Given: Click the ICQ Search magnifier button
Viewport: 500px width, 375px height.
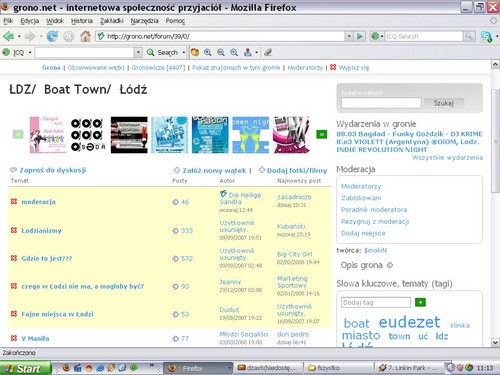Looking at the screenshot, I should point(469,36).
